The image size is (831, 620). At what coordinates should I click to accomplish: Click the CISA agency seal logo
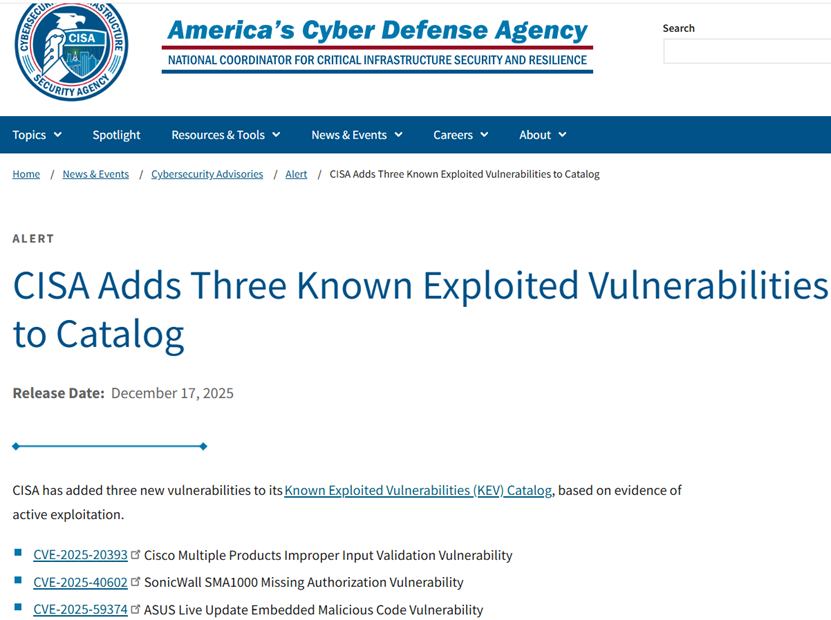[70, 50]
